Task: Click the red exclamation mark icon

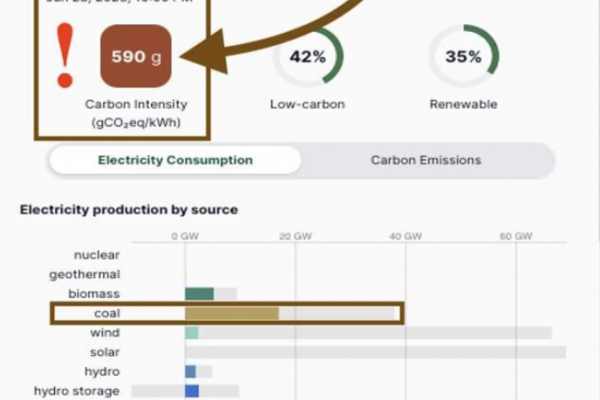Action: point(65,58)
